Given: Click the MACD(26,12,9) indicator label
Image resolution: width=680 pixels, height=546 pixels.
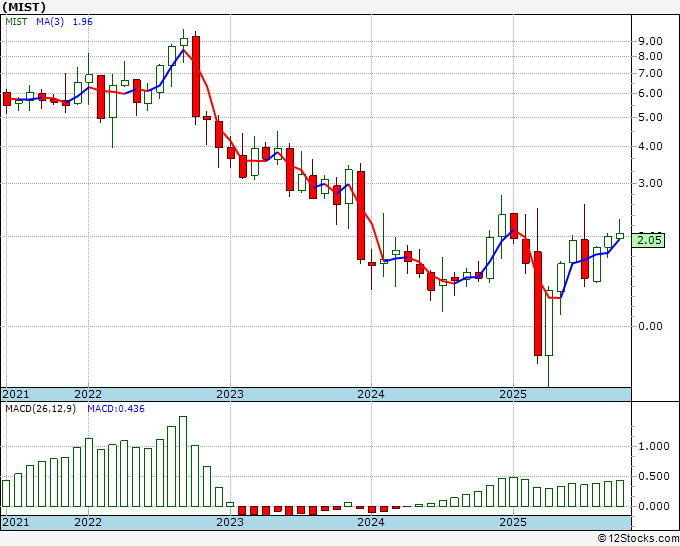Looking at the screenshot, I should pos(40,409).
